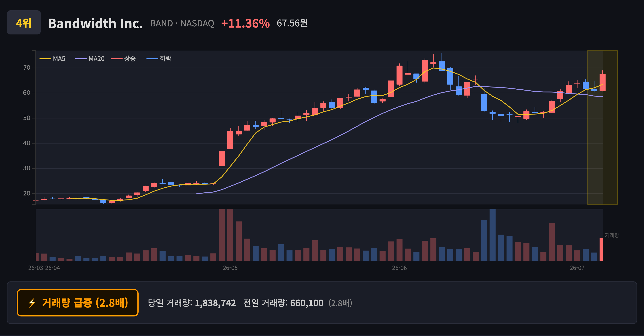Toggle the 상승 legend entry
This screenshot has height=336, width=644.
point(123,59)
